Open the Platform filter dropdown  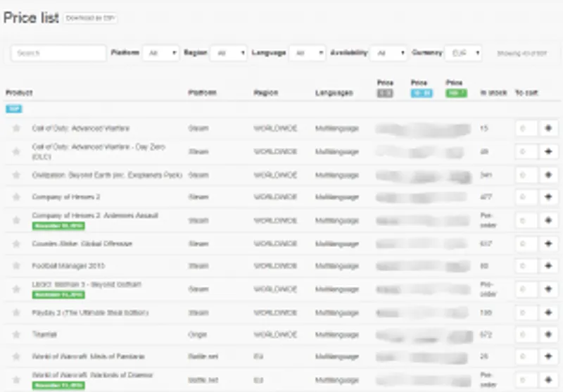(x=161, y=53)
